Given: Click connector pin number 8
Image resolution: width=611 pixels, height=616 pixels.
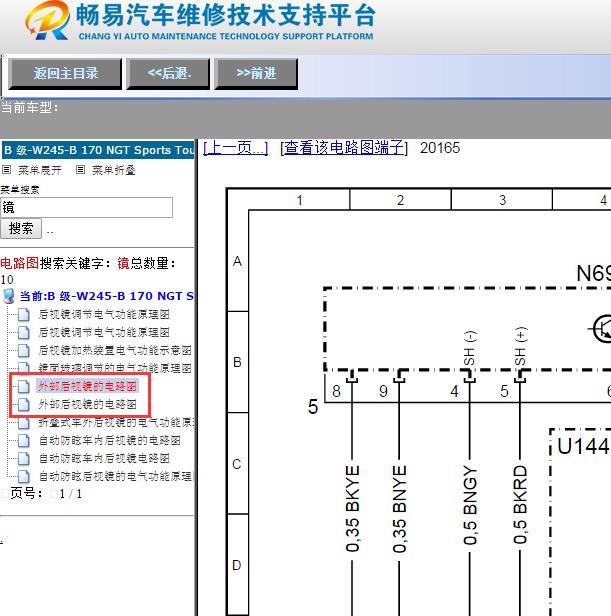Looking at the screenshot, I should 336,391.
